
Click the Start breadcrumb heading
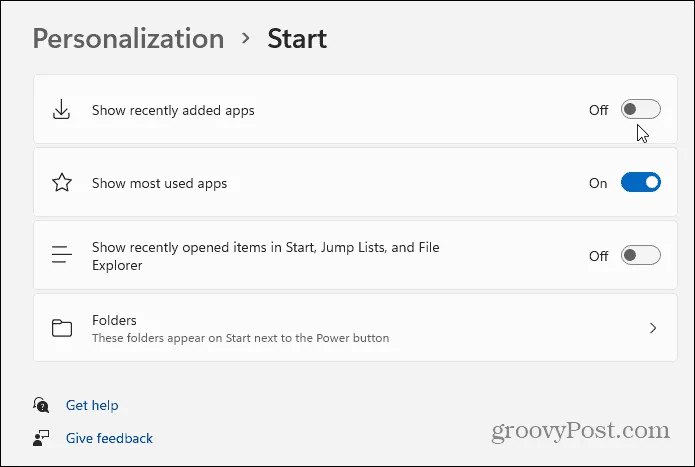tap(297, 39)
